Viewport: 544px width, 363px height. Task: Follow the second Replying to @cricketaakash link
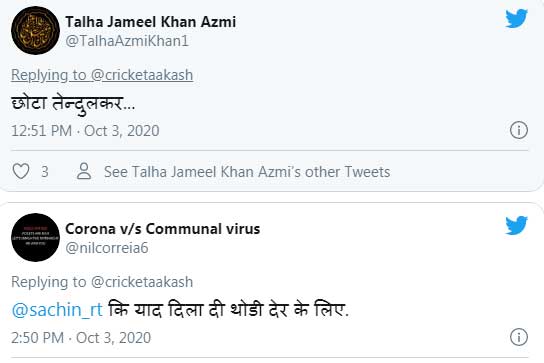click(x=102, y=282)
